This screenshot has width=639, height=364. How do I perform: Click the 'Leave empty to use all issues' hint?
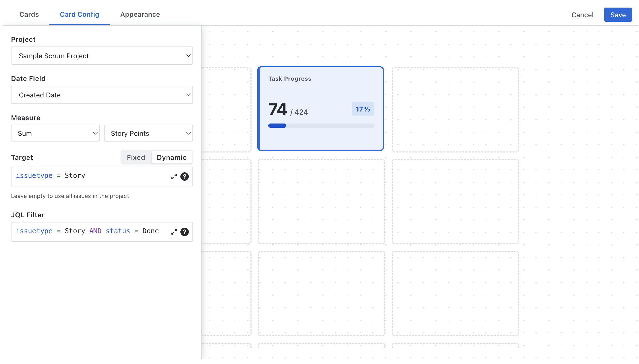[70, 196]
